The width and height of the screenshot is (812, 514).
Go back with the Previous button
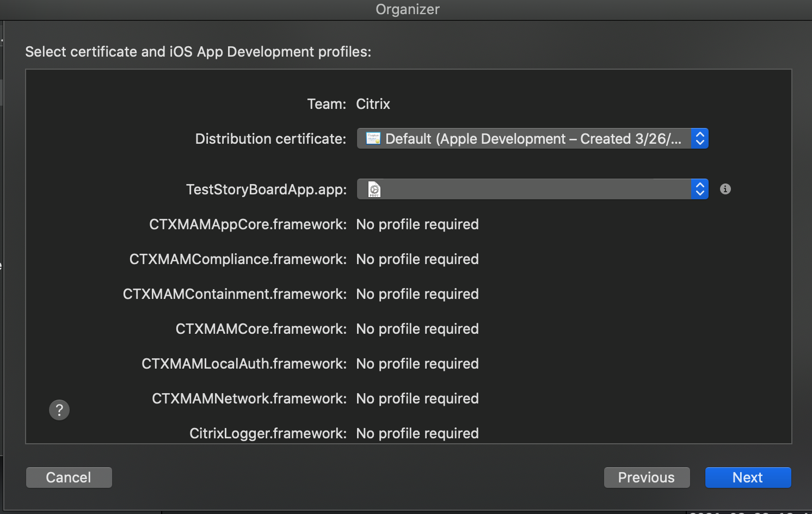(x=647, y=478)
